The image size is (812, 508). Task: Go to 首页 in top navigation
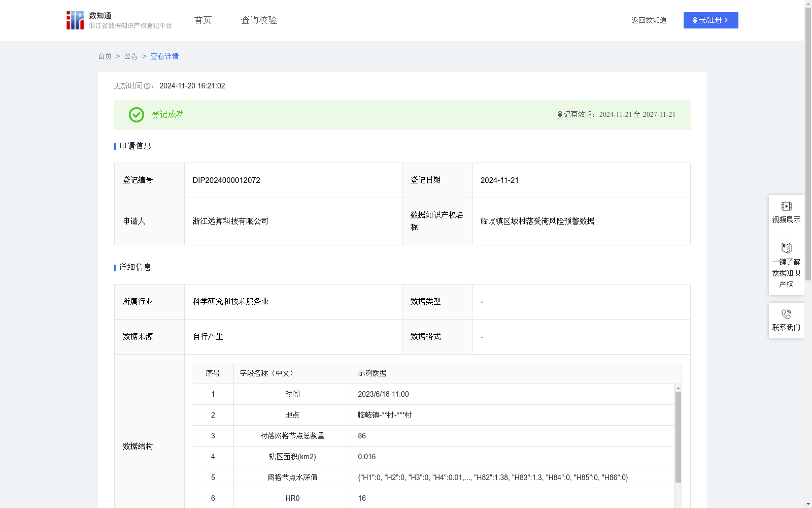(203, 20)
